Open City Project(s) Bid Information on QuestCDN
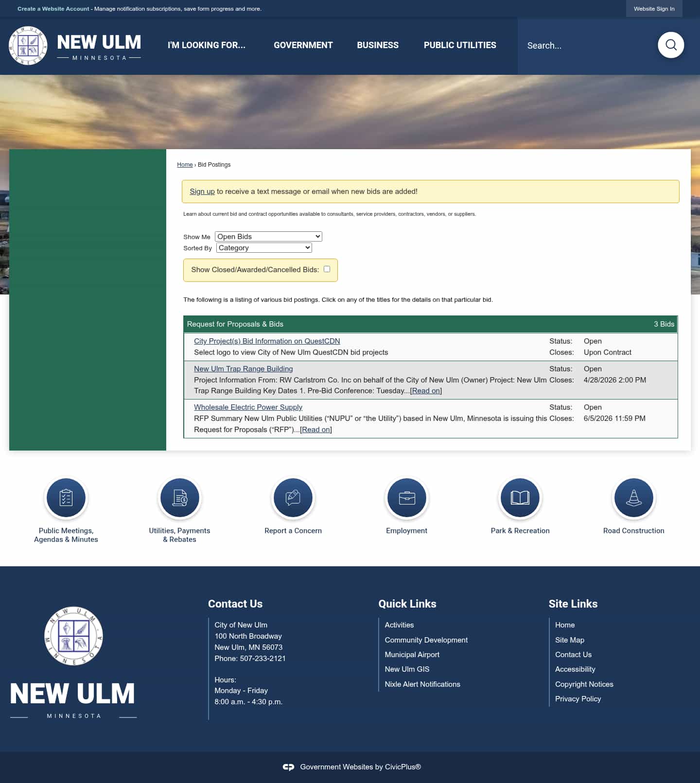Viewport: 700px width, 783px height. [267, 341]
